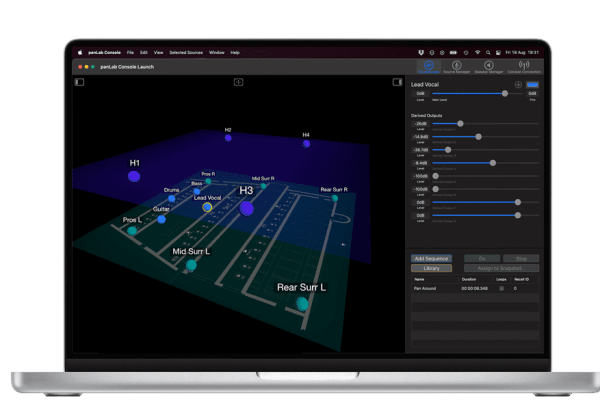Open the Source Manager
600x400 pixels.
pos(457,67)
